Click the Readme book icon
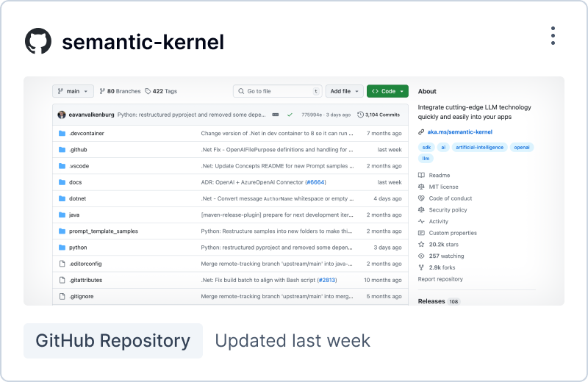This screenshot has height=382, width=588. (421, 176)
